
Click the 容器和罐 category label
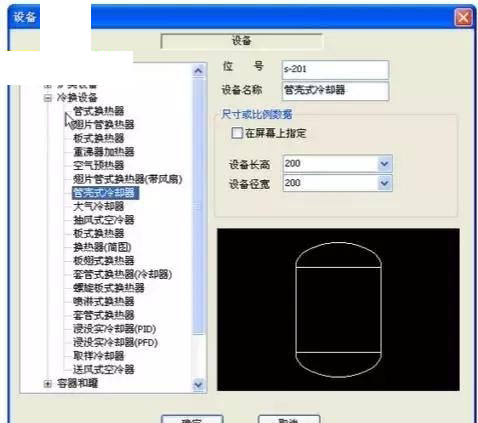[77, 384]
